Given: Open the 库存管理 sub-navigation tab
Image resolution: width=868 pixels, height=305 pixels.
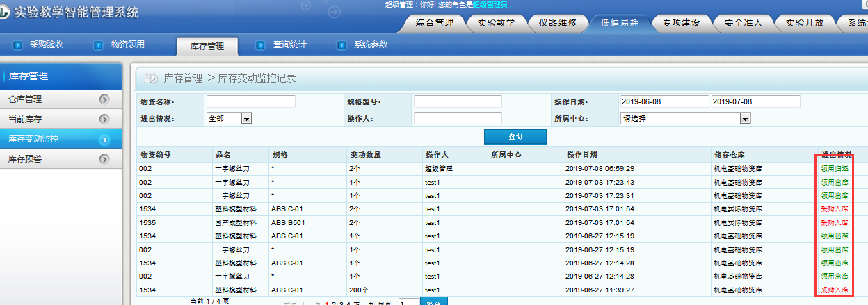Looking at the screenshot, I should [207, 47].
